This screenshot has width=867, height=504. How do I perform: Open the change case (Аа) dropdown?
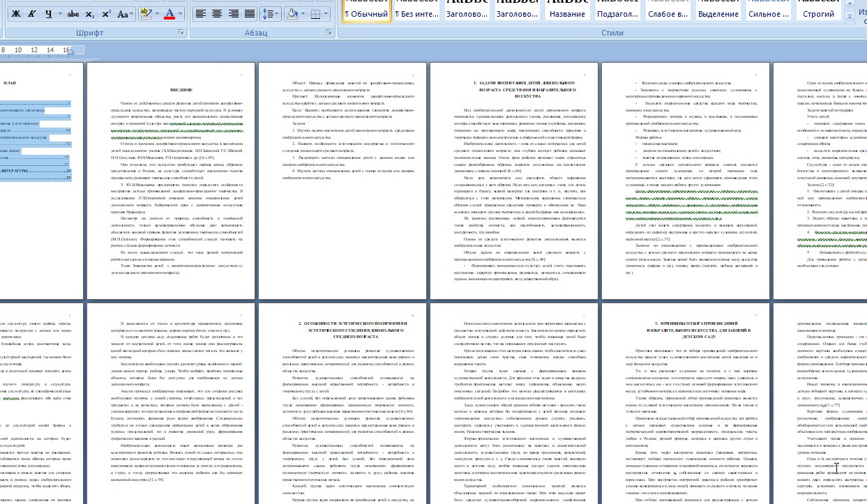(x=125, y=14)
